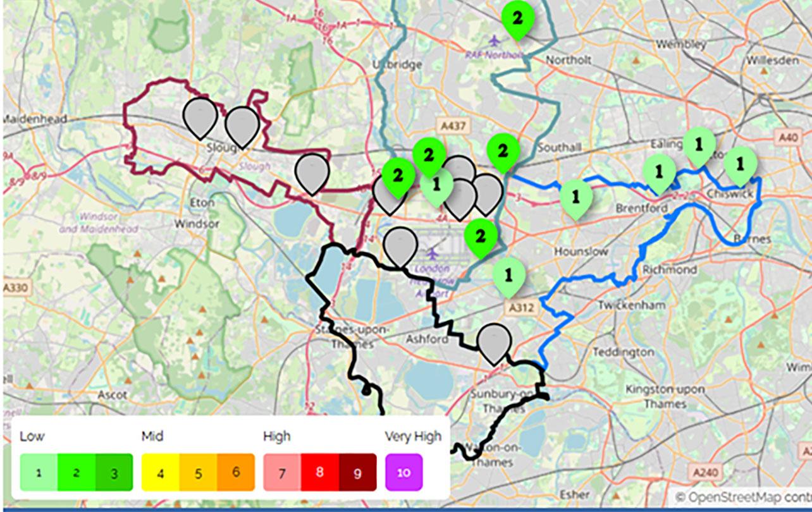
Task: Click the orange 6 legend swatch
Action: 236,472
